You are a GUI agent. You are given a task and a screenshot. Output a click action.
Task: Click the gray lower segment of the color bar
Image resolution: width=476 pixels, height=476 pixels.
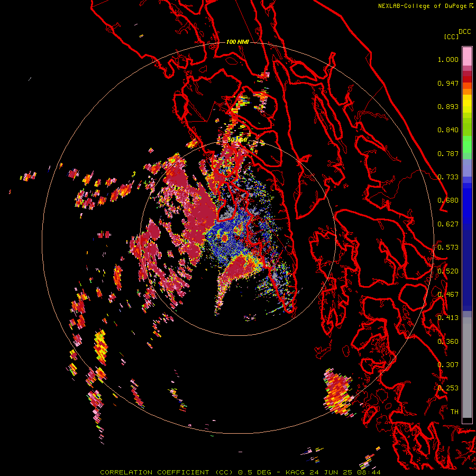(x=467, y=370)
